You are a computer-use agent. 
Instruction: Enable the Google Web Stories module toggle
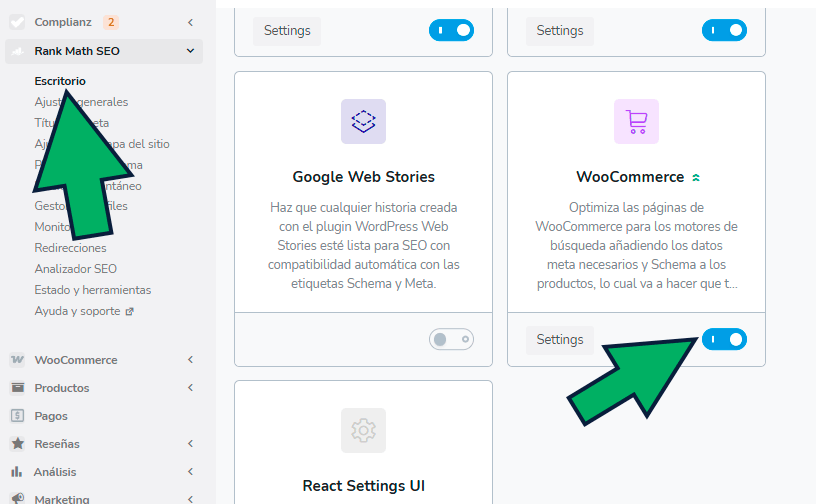[x=451, y=339]
